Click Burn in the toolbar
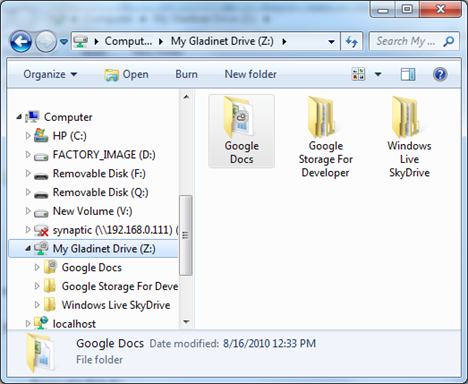The image size is (468, 384). coord(186,74)
